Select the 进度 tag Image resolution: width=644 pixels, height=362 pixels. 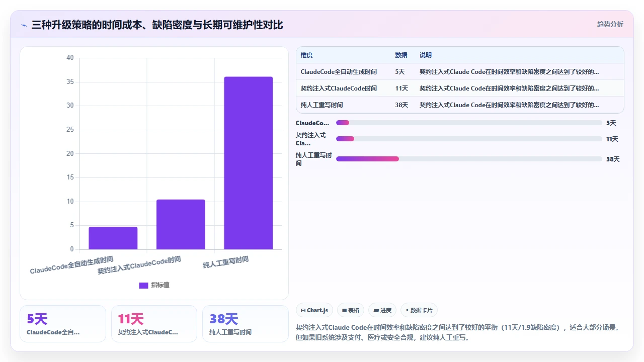point(382,310)
